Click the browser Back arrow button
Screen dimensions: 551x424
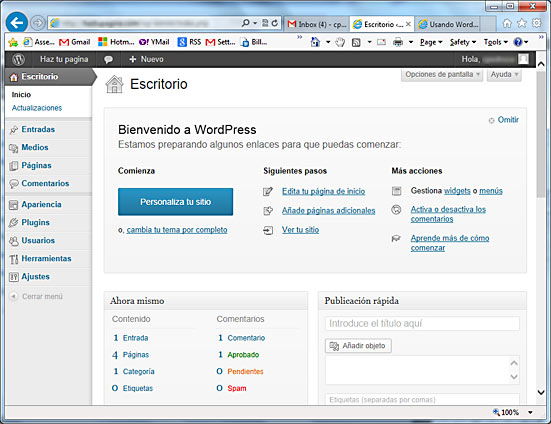[17, 23]
